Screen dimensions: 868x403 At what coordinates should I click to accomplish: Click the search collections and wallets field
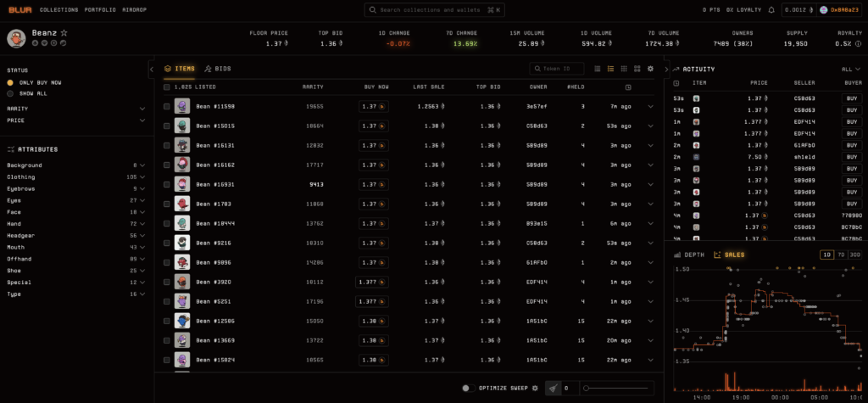435,10
